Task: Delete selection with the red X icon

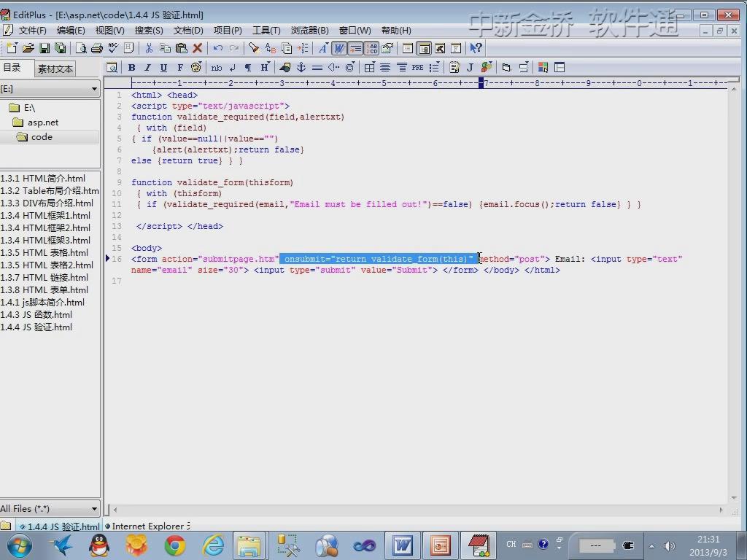Action: pyautogui.click(x=197, y=48)
